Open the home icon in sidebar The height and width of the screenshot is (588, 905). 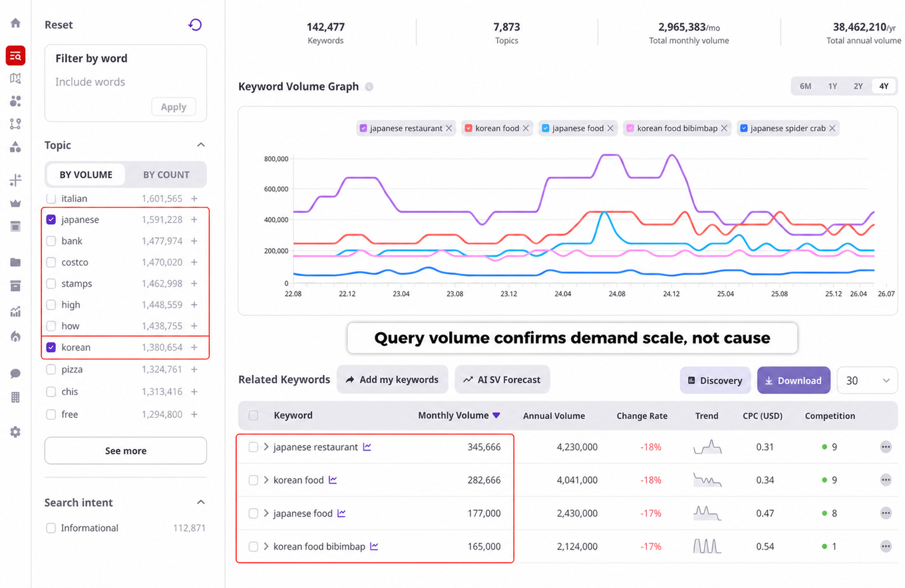[x=15, y=23]
